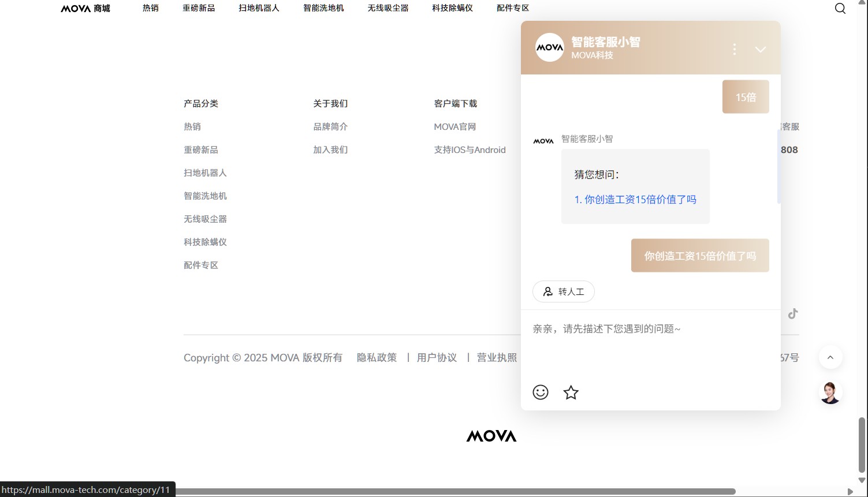
Task: Open 扫地机器人 in top navigation
Action: pos(259,8)
